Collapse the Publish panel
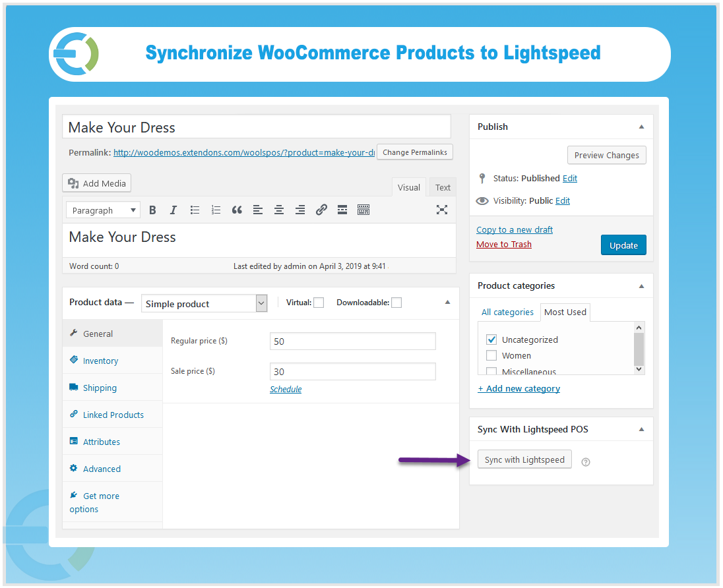 click(641, 127)
